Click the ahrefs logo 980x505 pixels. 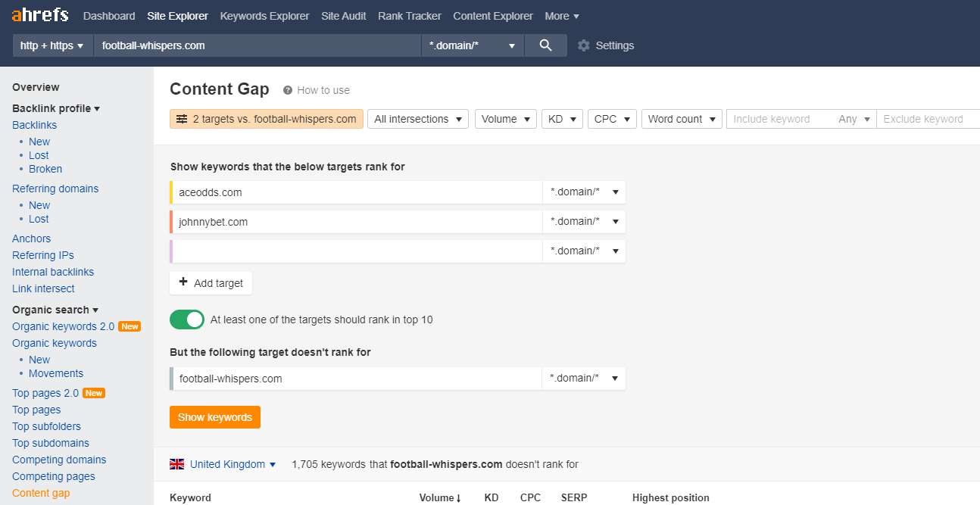(x=40, y=15)
